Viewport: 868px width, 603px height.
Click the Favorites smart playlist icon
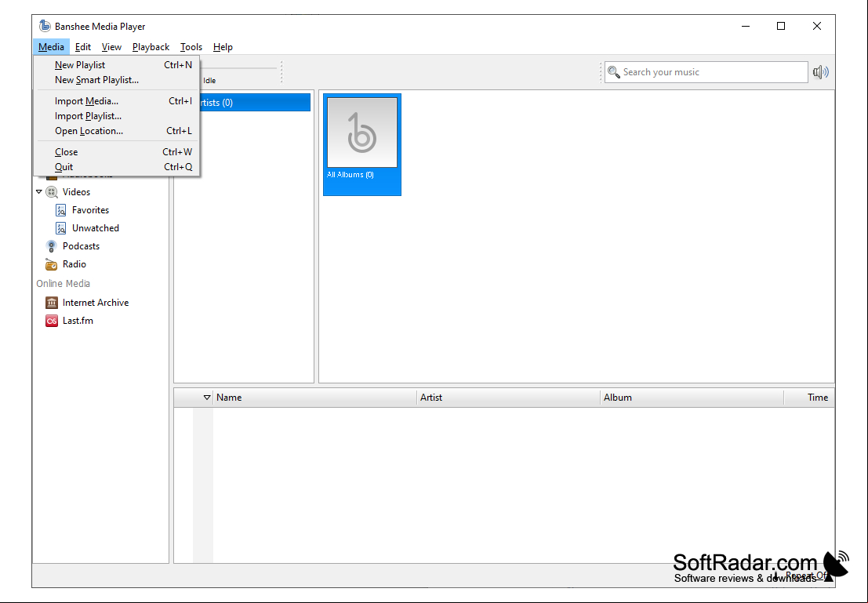pyautogui.click(x=61, y=210)
